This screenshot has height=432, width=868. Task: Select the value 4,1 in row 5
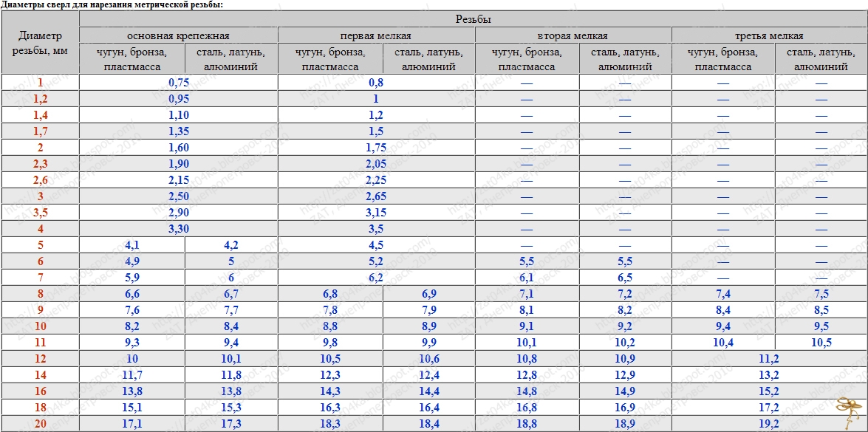[x=131, y=245]
